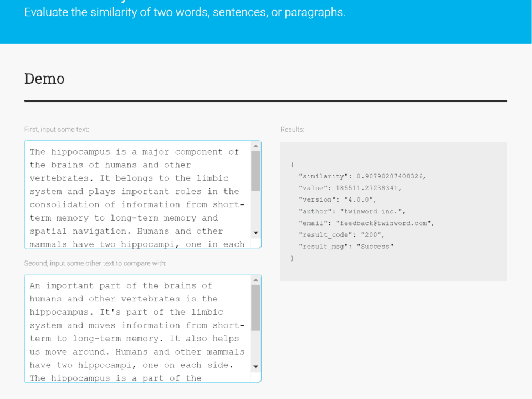This screenshot has width=532, height=399.
Task: Click first text area scroll up arrow
Action: point(256,146)
